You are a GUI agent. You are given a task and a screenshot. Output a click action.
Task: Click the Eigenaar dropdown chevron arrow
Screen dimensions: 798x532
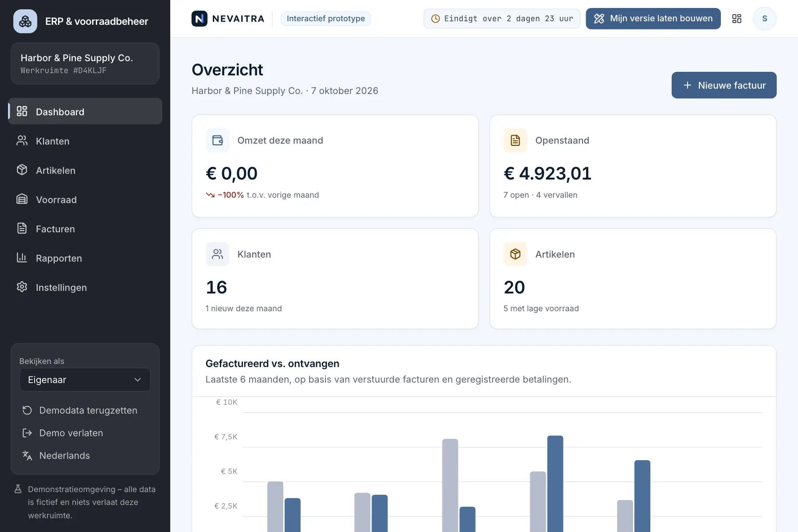(x=138, y=380)
